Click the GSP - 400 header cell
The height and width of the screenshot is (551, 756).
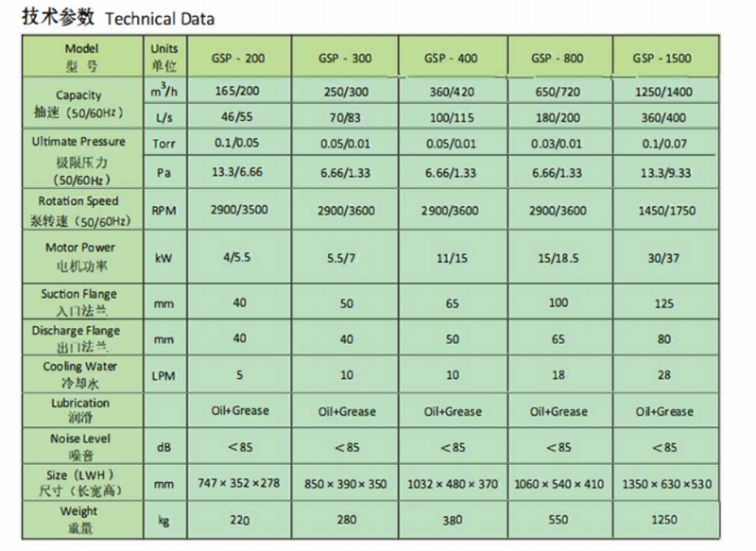[453, 57]
